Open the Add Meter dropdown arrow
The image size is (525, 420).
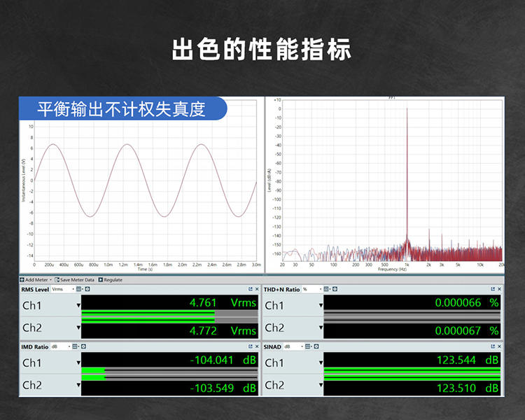tap(51, 280)
